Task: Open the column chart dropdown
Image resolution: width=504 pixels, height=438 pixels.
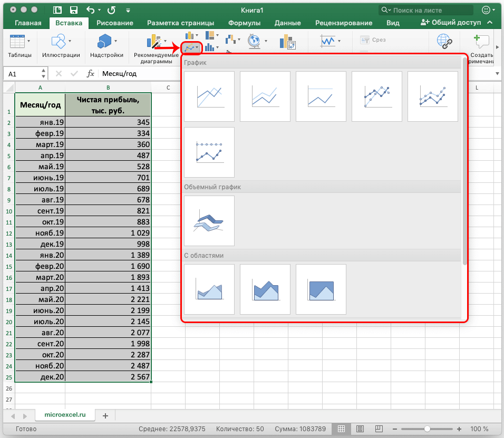Action: click(x=192, y=35)
